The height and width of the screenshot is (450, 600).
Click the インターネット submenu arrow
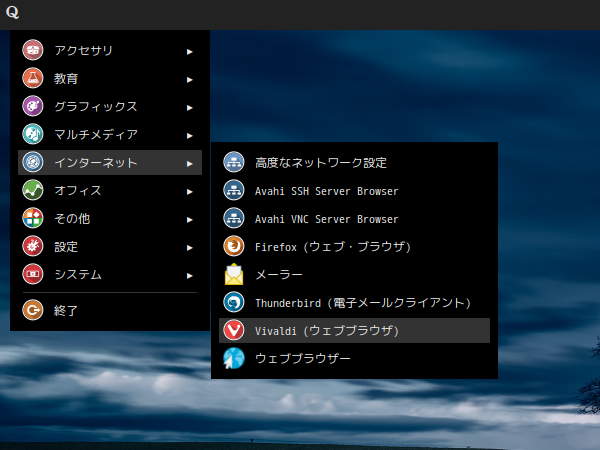[189, 163]
